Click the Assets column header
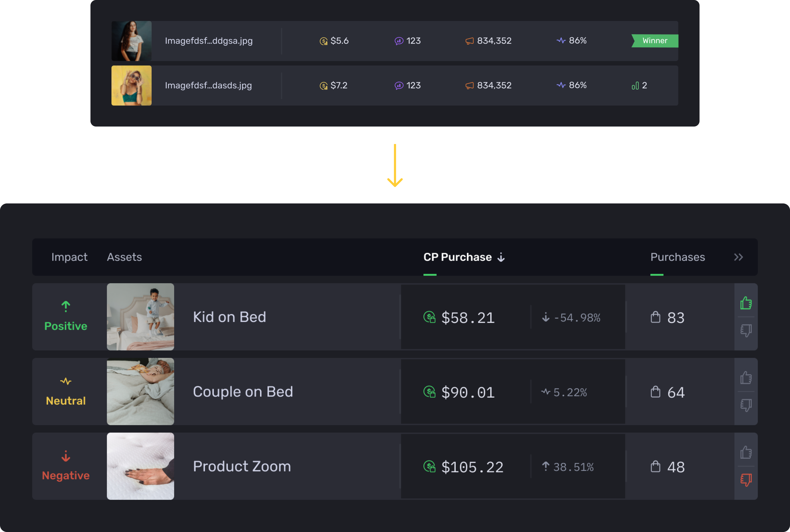Viewport: 790px width, 532px height. pyautogui.click(x=124, y=257)
